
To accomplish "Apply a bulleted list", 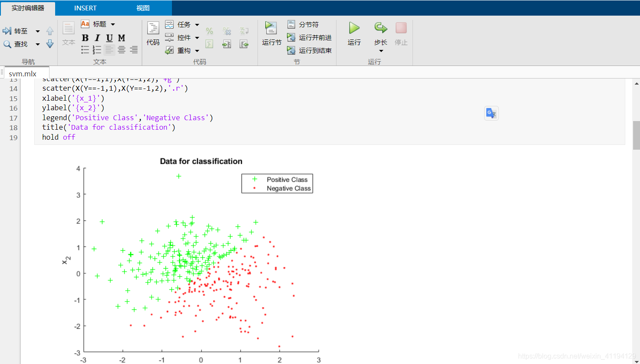I will 85,49.
